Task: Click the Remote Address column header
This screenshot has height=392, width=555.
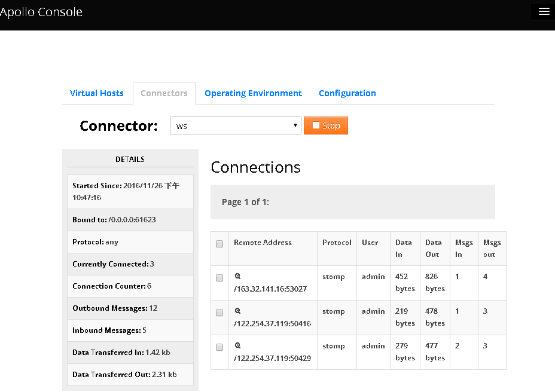Action: click(x=263, y=243)
